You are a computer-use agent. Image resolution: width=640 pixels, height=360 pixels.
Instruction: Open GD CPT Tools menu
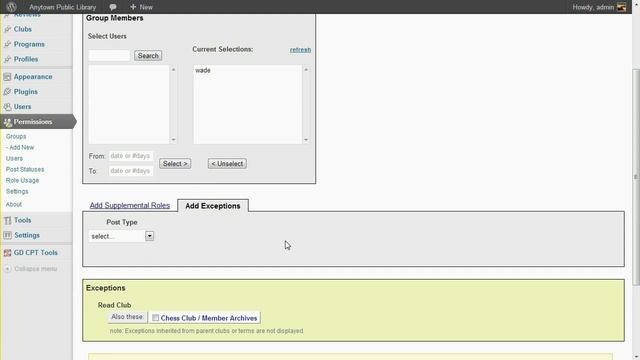[36, 253]
